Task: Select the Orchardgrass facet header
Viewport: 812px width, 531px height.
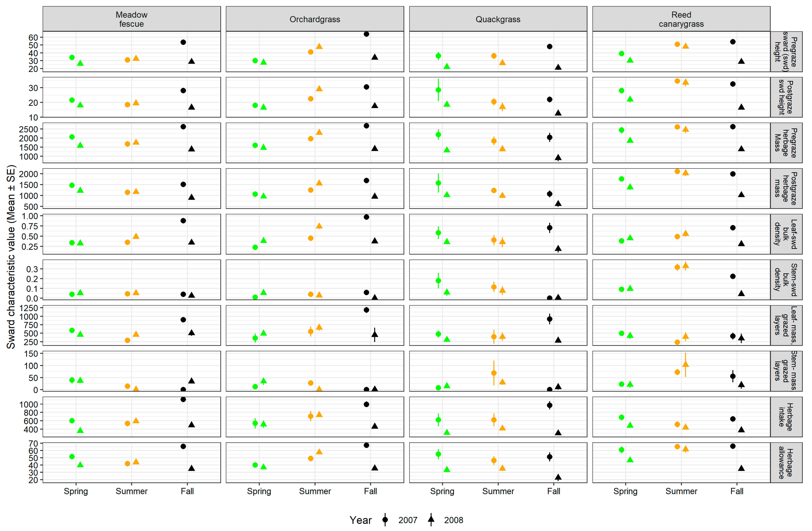Action: 315,19
